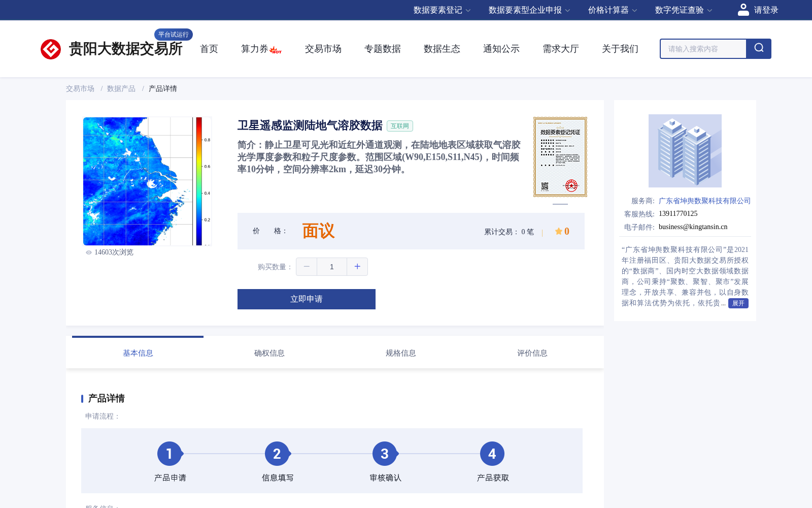The image size is (812, 508).
Task: Click the 平台试运行 badge
Action: [x=174, y=35]
